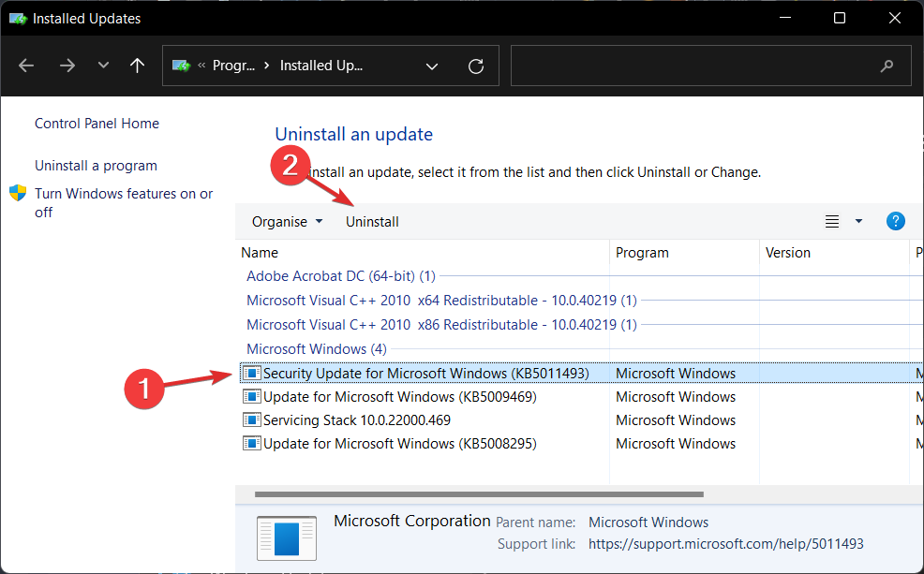This screenshot has height=574, width=924.
Task: Expand the address bar history dropdown chevron
Action: (431, 66)
